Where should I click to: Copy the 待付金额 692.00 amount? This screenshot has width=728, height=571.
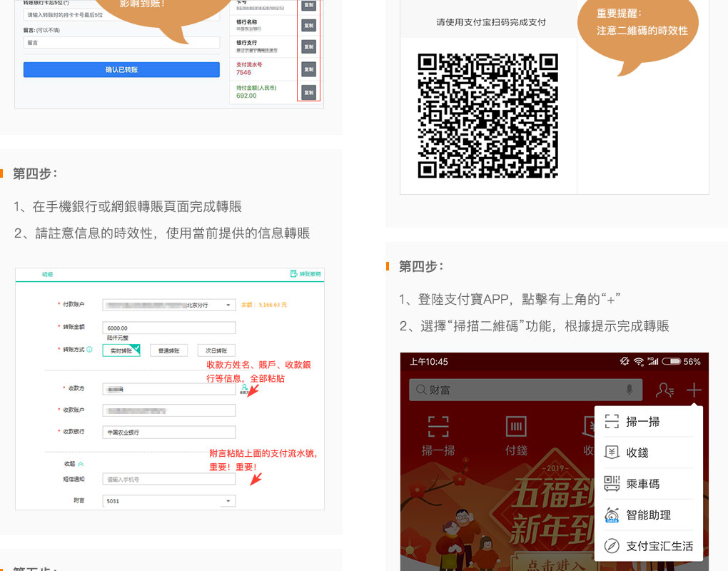(x=309, y=92)
